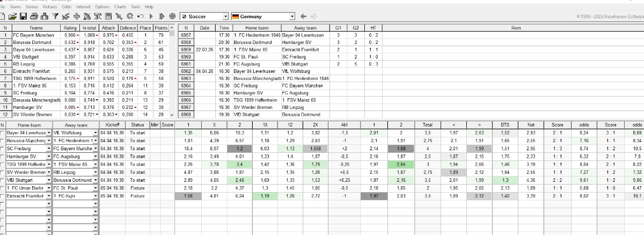
Task: Expand the Germany country dropdown
Action: click(292, 17)
